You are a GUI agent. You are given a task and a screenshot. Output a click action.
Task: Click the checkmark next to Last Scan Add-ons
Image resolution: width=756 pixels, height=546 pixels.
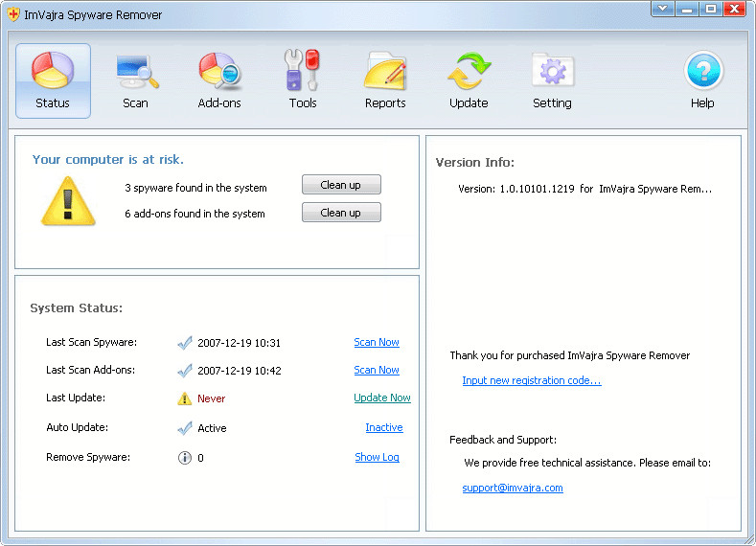point(185,371)
